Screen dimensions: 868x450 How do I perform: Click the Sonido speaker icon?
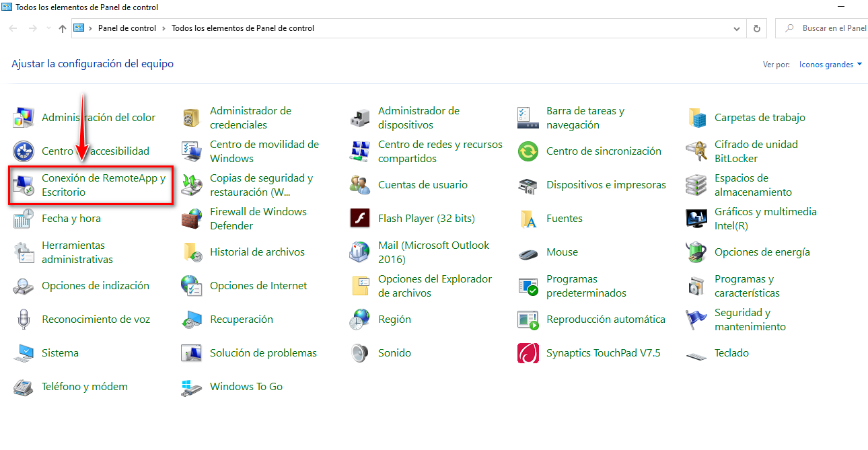(360, 353)
